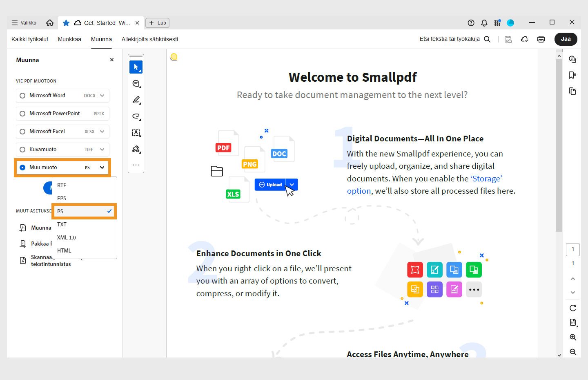This screenshot has height=380, width=588.
Task: Go to previous page up chevron
Action: click(x=573, y=279)
